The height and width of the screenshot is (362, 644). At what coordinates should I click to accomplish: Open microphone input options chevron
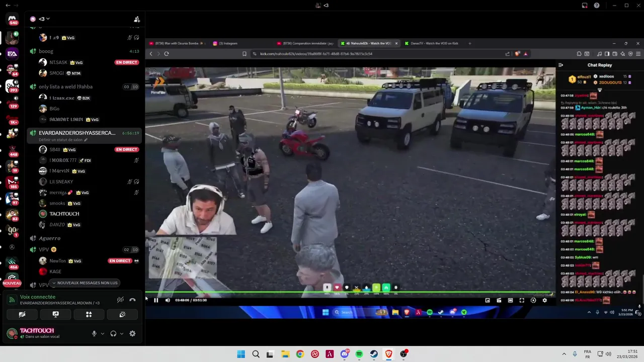pyautogui.click(x=103, y=333)
